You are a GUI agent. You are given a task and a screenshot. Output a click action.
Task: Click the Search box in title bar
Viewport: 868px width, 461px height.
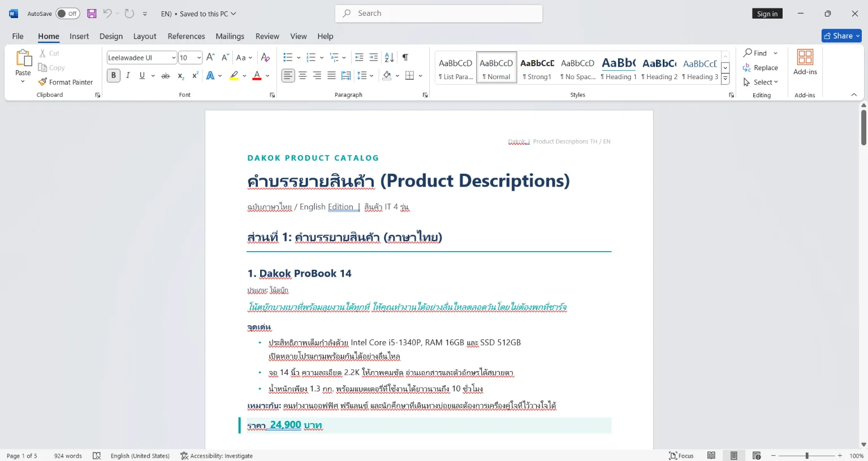click(439, 14)
